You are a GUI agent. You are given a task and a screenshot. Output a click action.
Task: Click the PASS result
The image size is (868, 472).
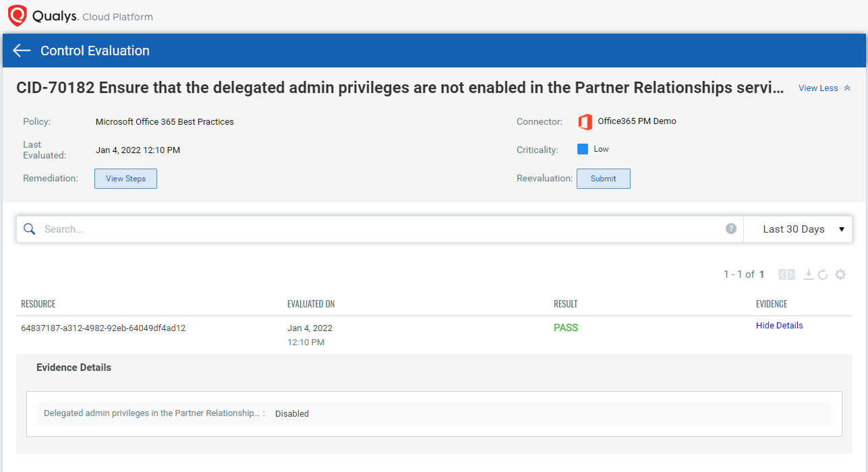[566, 328]
